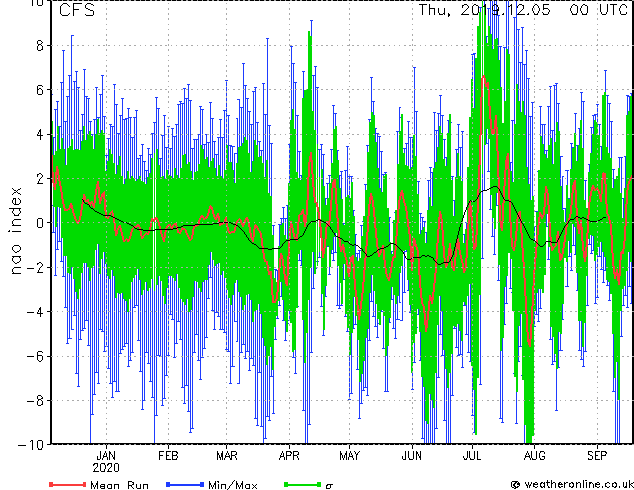
Task: Click the JAN month axis label
Action: (x=106, y=456)
